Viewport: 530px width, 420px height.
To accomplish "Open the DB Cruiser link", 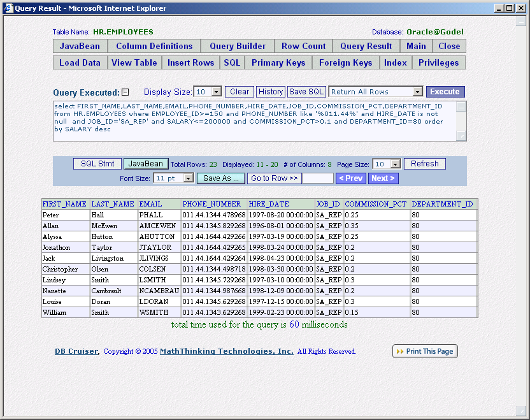I will coord(76,351).
